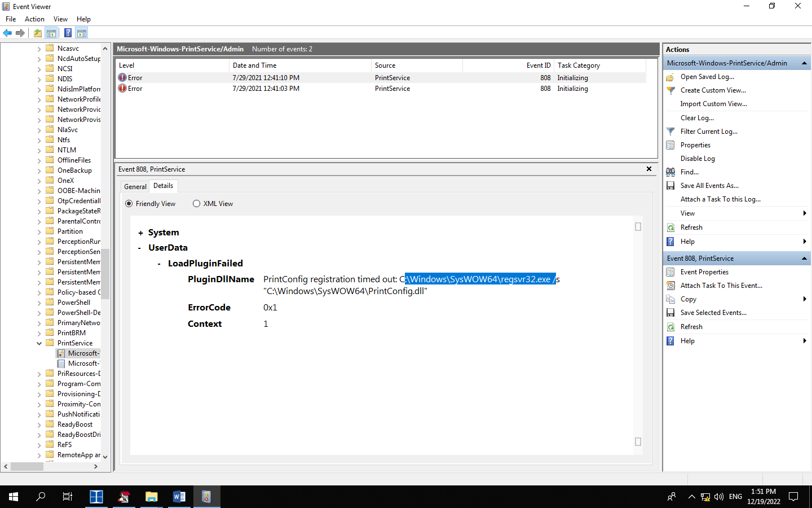Click Show/Hide Console Tree toolbar icon

point(51,33)
